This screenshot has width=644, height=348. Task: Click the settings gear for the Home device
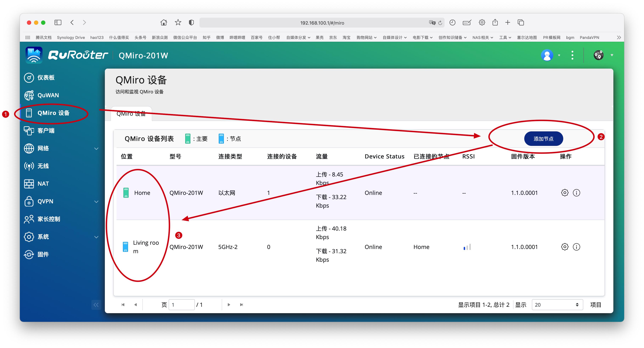click(565, 193)
